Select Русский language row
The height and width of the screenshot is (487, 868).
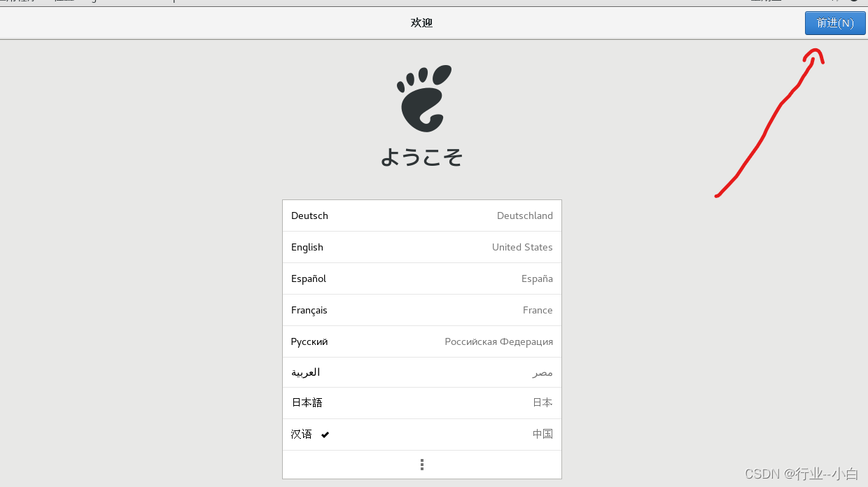pyautogui.click(x=422, y=341)
